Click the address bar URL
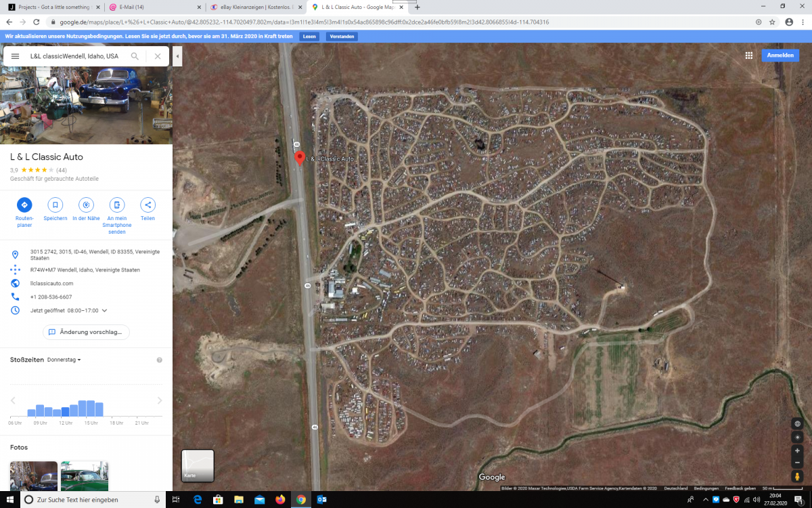This screenshot has height=508, width=812. click(x=304, y=22)
